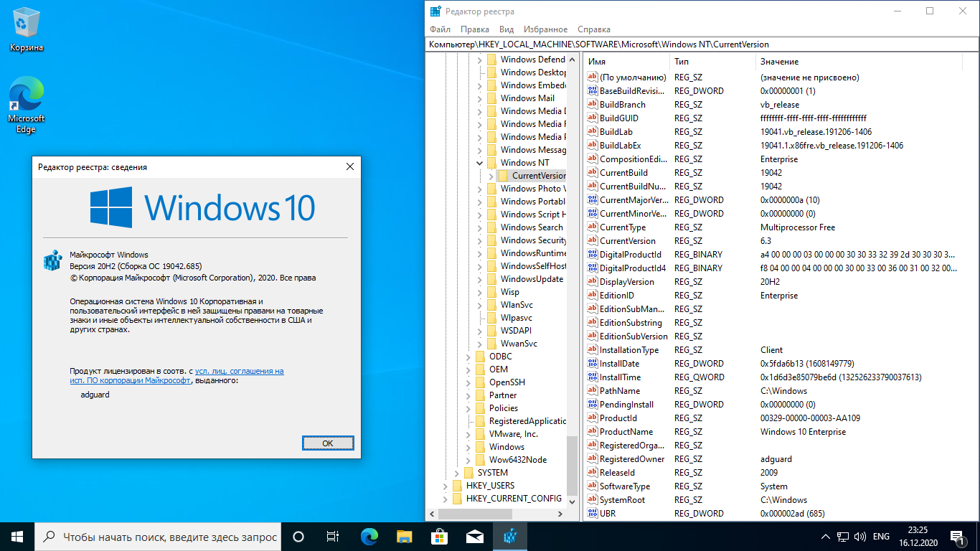Select the InstallTime QWORD value icon

click(x=593, y=377)
